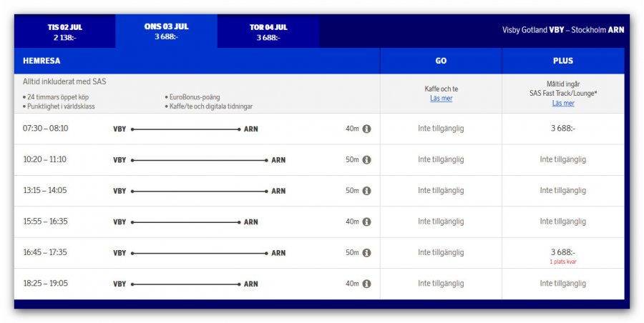Click the GO column header
This screenshot has width=644, height=323.
click(441, 61)
